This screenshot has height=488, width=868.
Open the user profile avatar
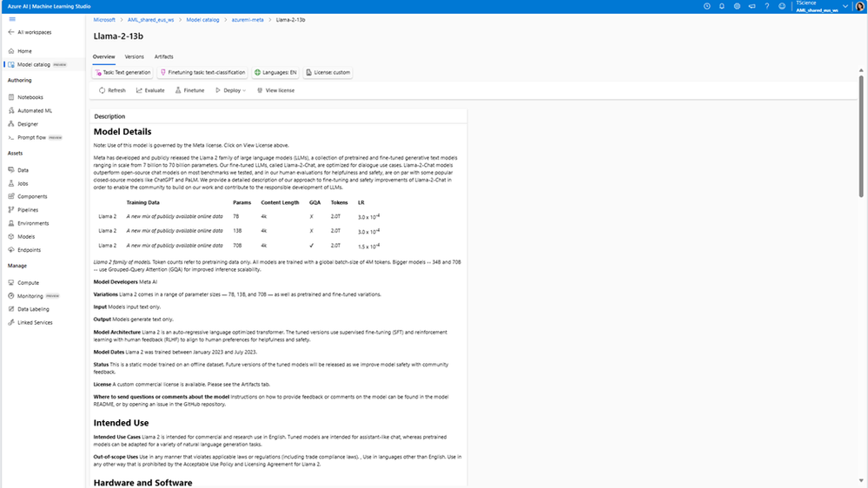click(859, 6)
